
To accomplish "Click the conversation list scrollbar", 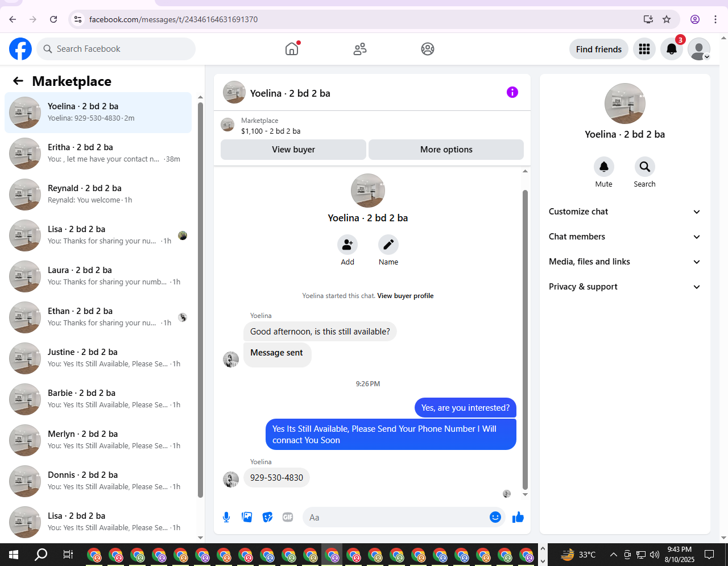I will coord(200,300).
